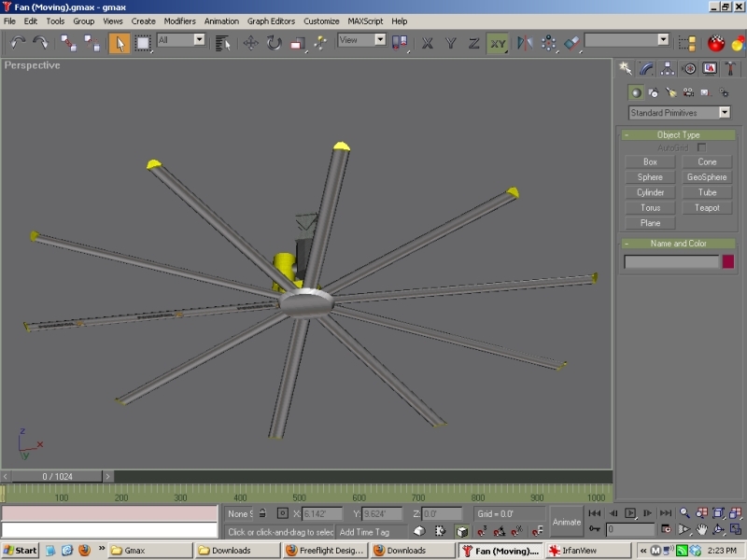Choose the Cameras creation category icon
This screenshot has width=747, height=560.
[688, 92]
